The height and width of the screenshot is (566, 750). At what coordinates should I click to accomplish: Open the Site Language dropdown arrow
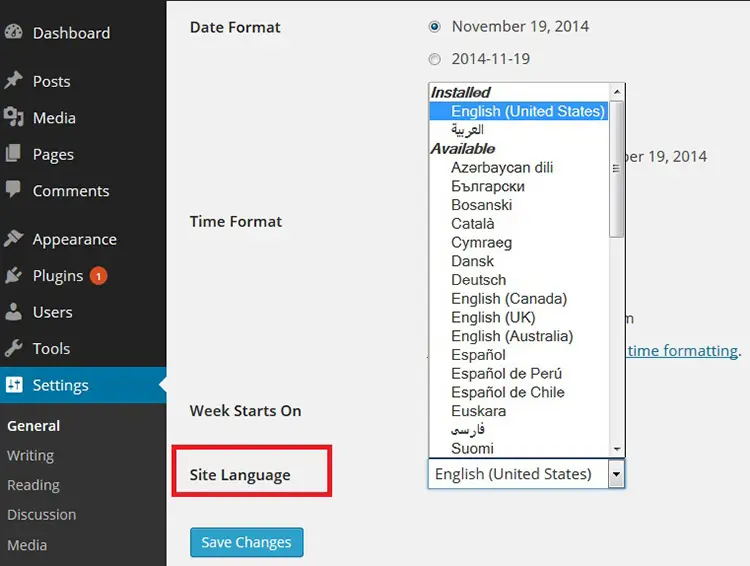[x=616, y=474]
